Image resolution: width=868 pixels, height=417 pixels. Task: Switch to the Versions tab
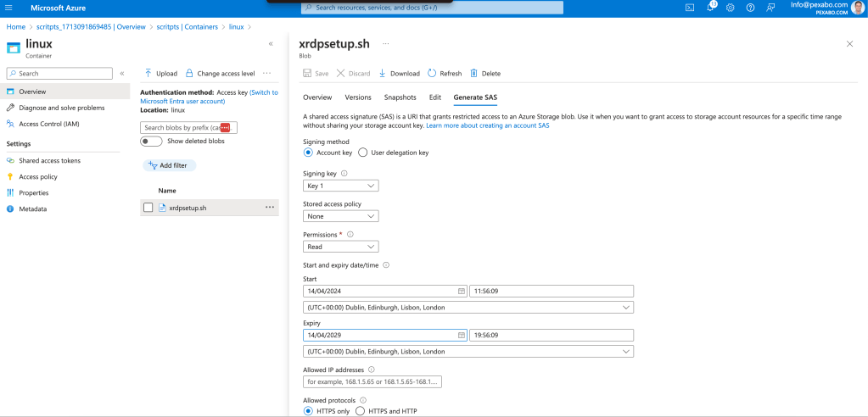pos(358,97)
